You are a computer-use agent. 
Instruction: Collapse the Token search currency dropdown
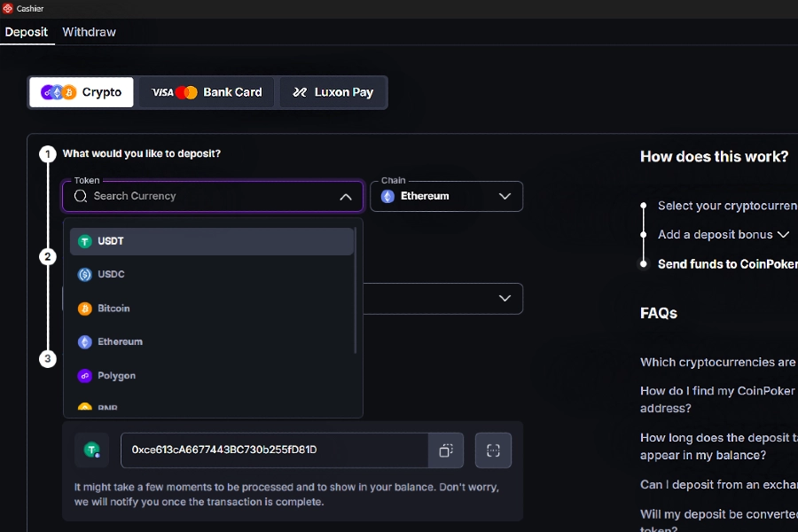coord(346,196)
